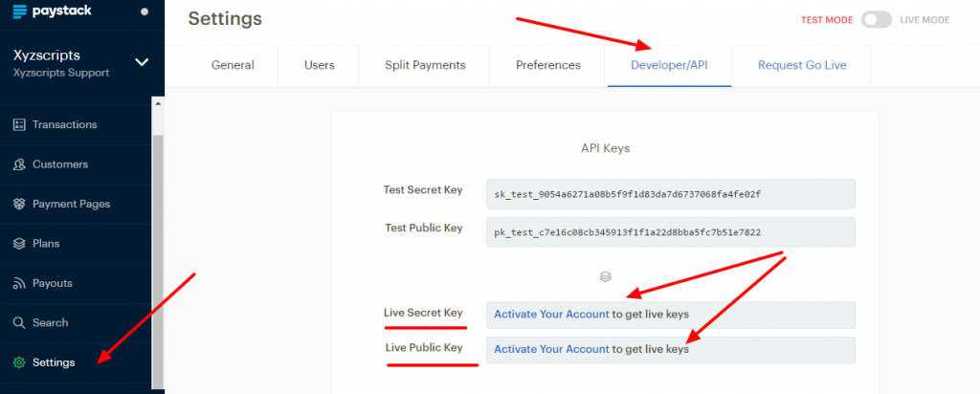Expand the Xyzscripts business dropdown chevron
The width and height of the screenshot is (980, 394).
(x=143, y=62)
